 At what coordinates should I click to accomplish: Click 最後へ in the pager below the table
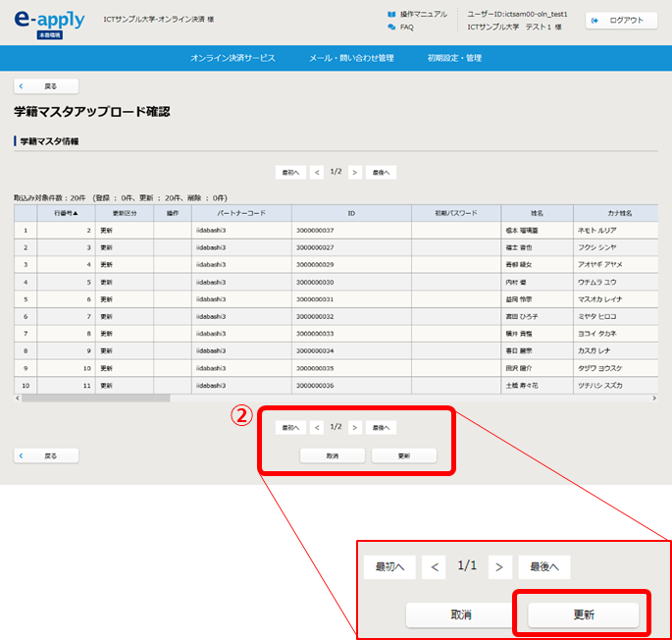[x=381, y=428]
